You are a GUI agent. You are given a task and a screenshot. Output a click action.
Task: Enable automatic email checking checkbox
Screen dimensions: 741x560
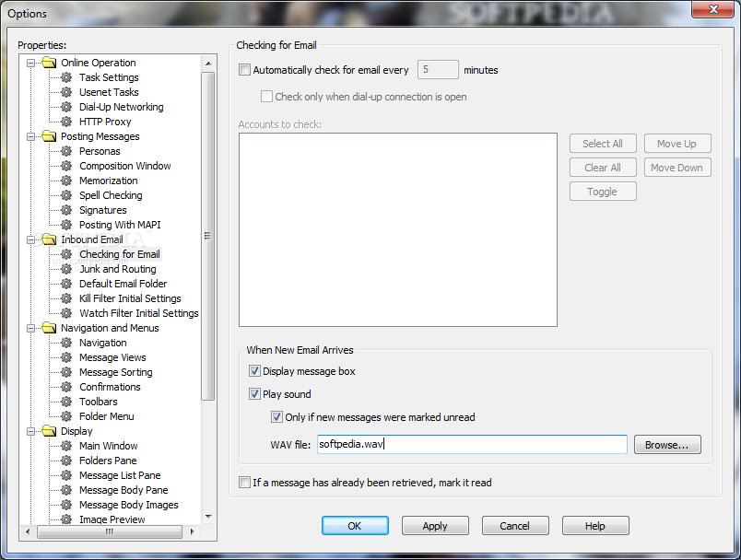click(x=244, y=70)
